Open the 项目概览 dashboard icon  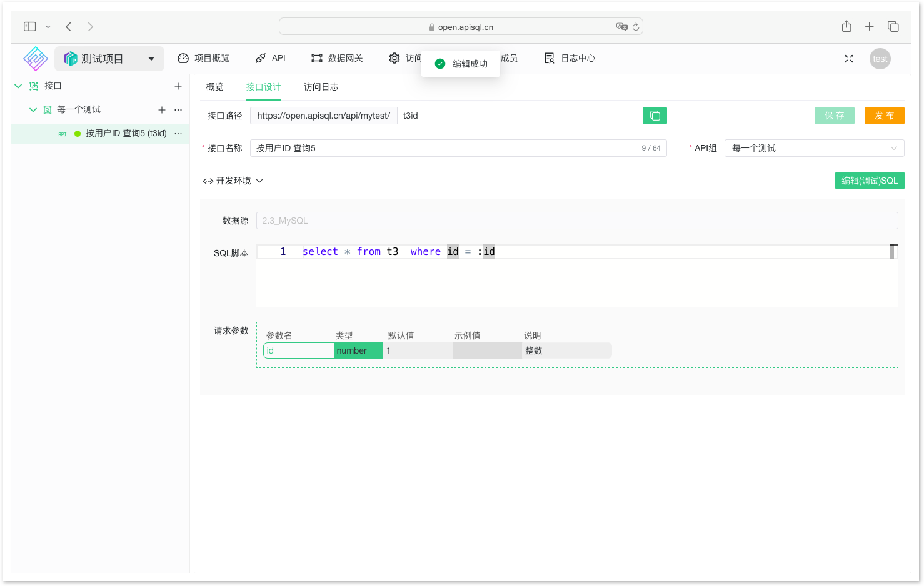click(183, 57)
